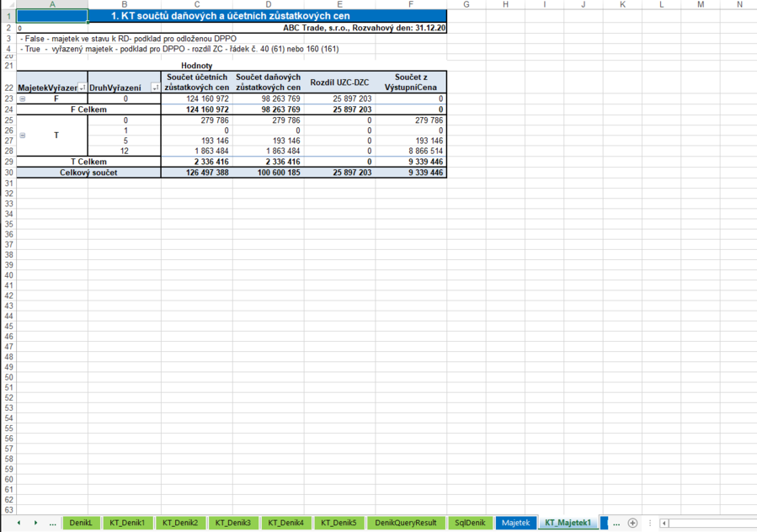Switch to the DenikL sheet tab
Screen dimensions: 757x532
click(81, 523)
